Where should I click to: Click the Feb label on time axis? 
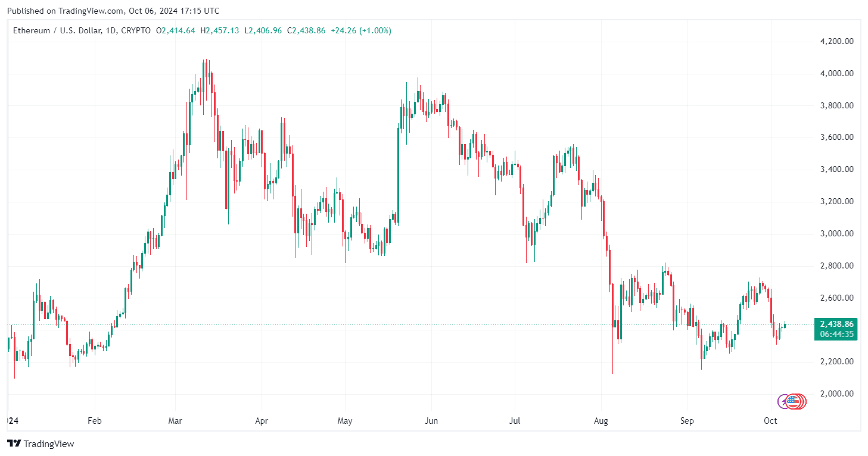pyautogui.click(x=95, y=421)
